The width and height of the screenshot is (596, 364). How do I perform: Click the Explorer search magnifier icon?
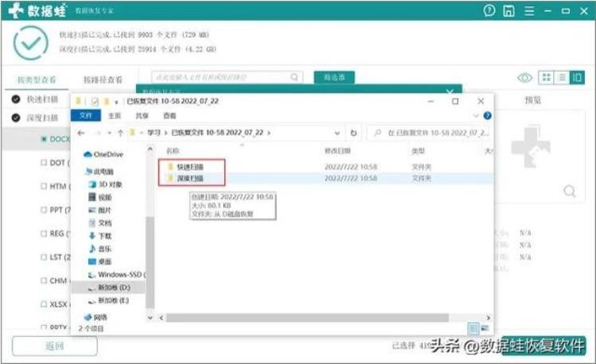coord(377,133)
